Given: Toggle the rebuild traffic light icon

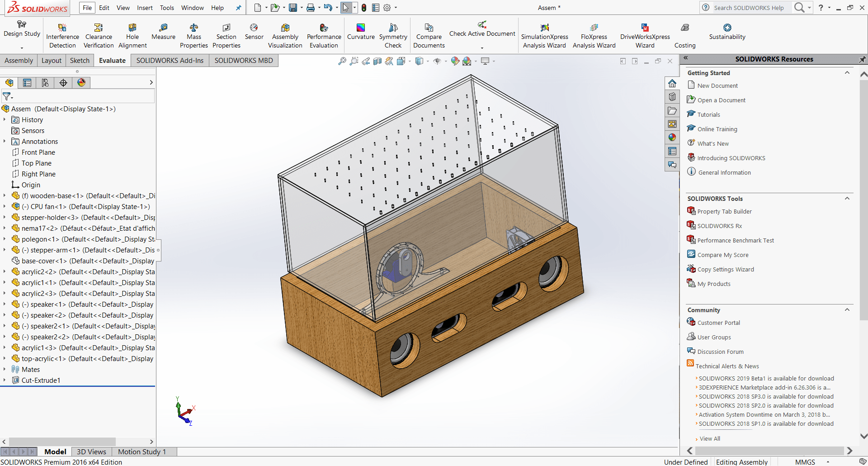Looking at the screenshot, I should (x=364, y=8).
